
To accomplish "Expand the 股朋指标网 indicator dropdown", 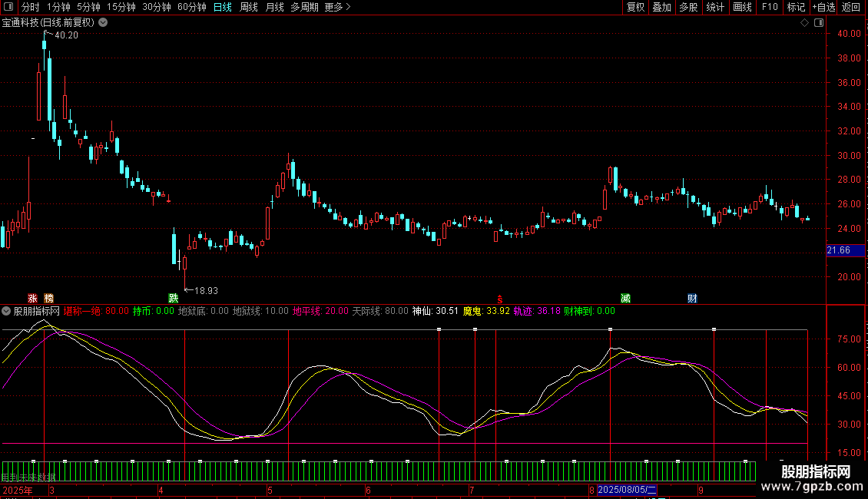I will point(7,311).
